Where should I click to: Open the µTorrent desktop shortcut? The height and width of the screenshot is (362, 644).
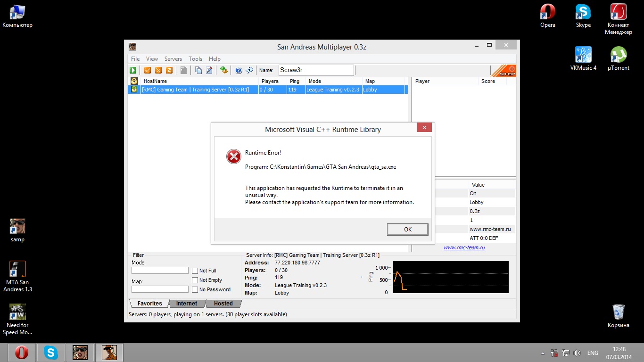click(x=619, y=58)
